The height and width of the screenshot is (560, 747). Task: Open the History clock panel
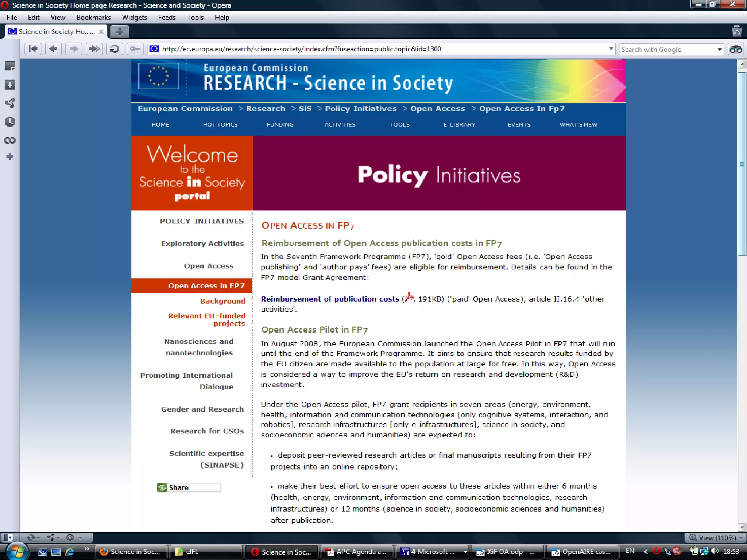coord(10,122)
